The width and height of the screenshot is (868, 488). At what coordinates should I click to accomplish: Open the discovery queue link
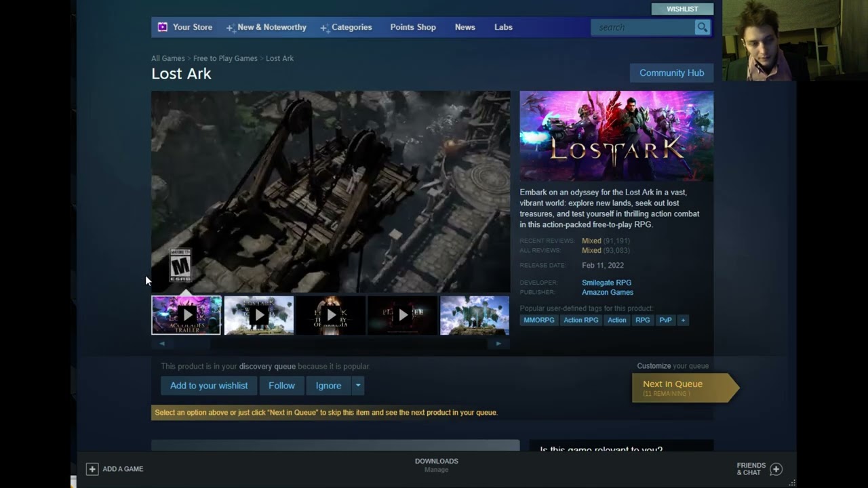(x=267, y=366)
